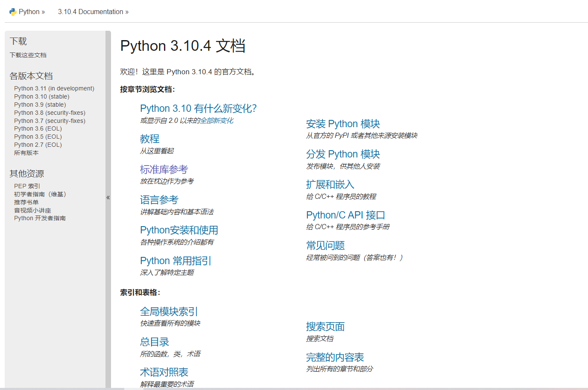Open 初学者指南（维基）link

40,194
